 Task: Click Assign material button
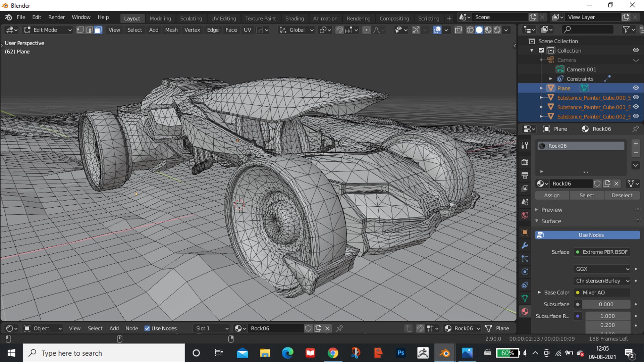552,195
